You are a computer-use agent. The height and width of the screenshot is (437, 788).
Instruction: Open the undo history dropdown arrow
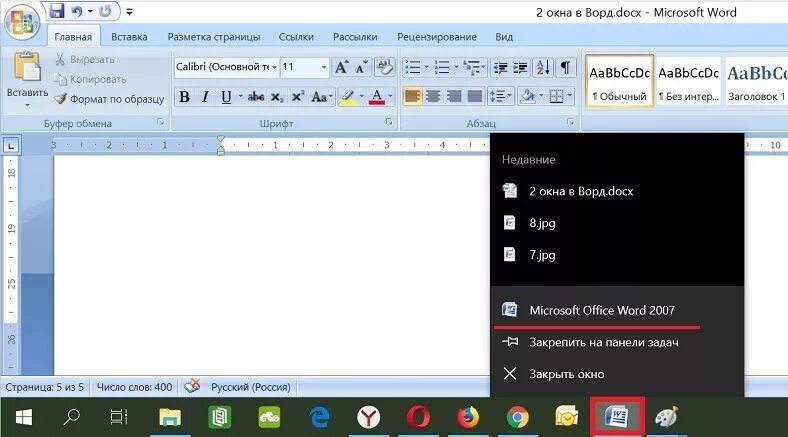coord(90,11)
